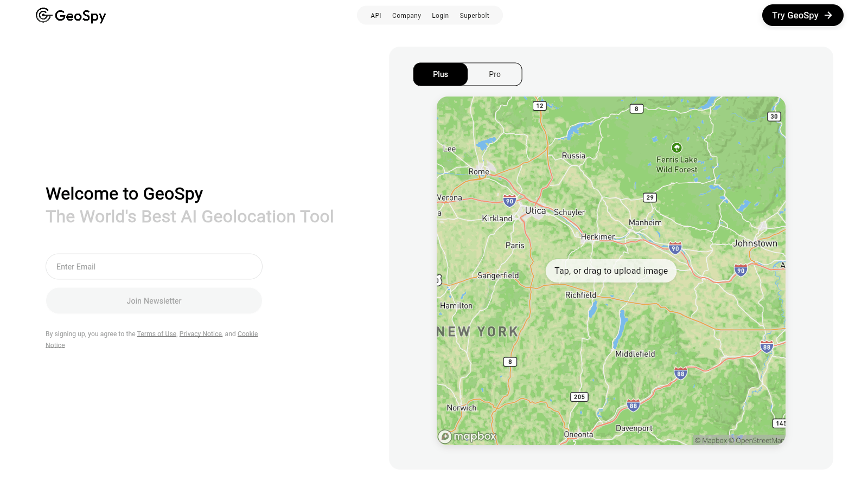Open the Company nav item
This screenshot has width=868, height=488.
pyautogui.click(x=406, y=16)
